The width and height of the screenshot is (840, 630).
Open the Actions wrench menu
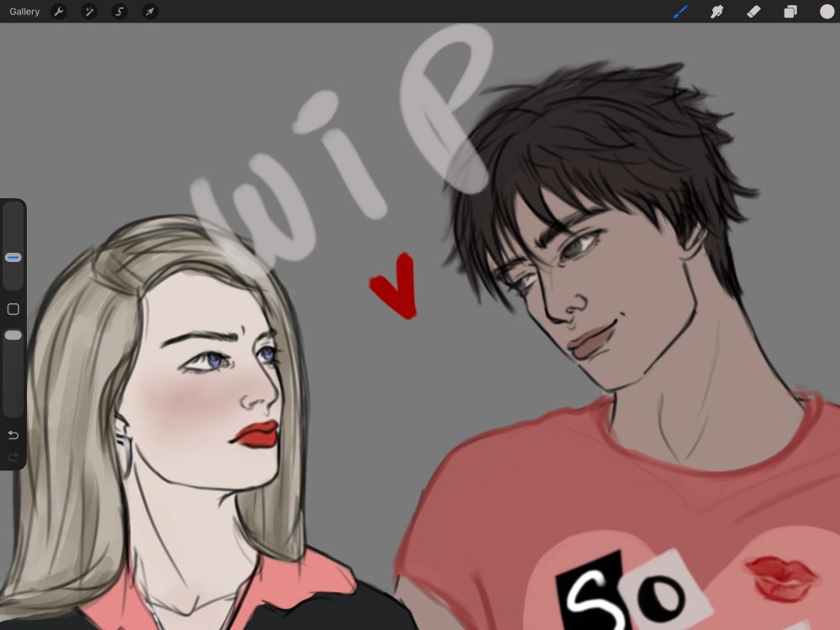[59, 11]
